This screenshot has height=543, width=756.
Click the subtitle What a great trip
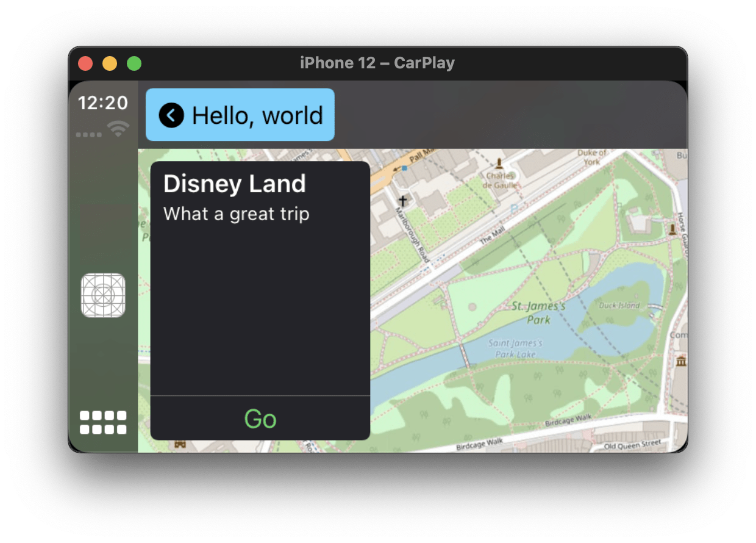click(235, 214)
